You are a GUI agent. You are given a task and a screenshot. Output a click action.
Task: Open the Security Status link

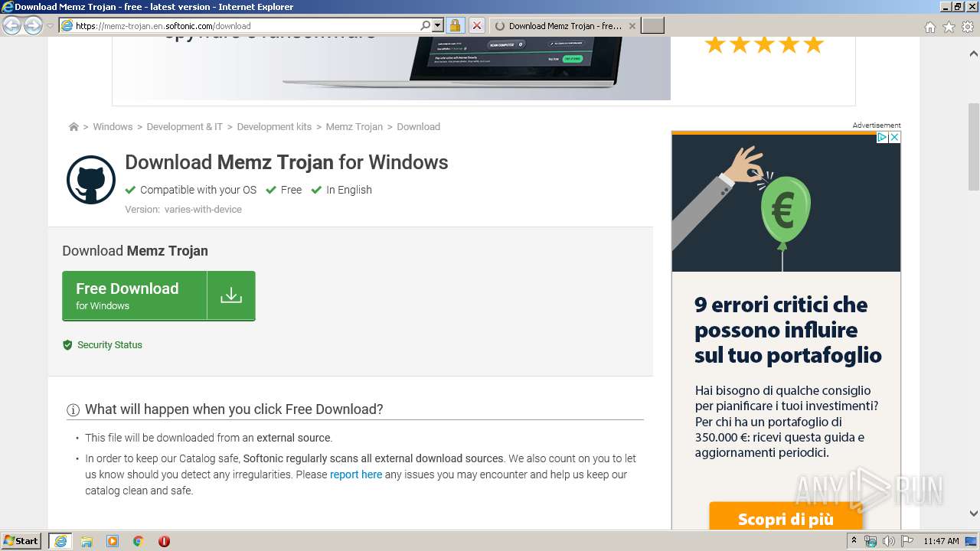(x=109, y=345)
